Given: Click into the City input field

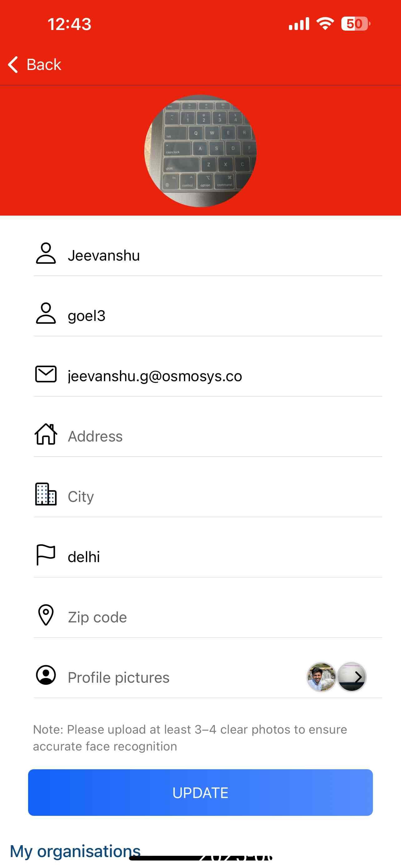Looking at the screenshot, I should [222, 497].
